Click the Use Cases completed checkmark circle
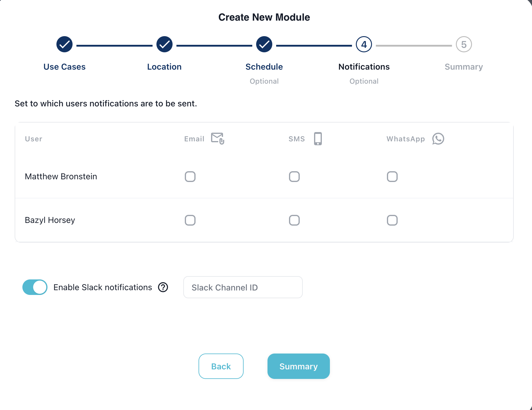 64,44
